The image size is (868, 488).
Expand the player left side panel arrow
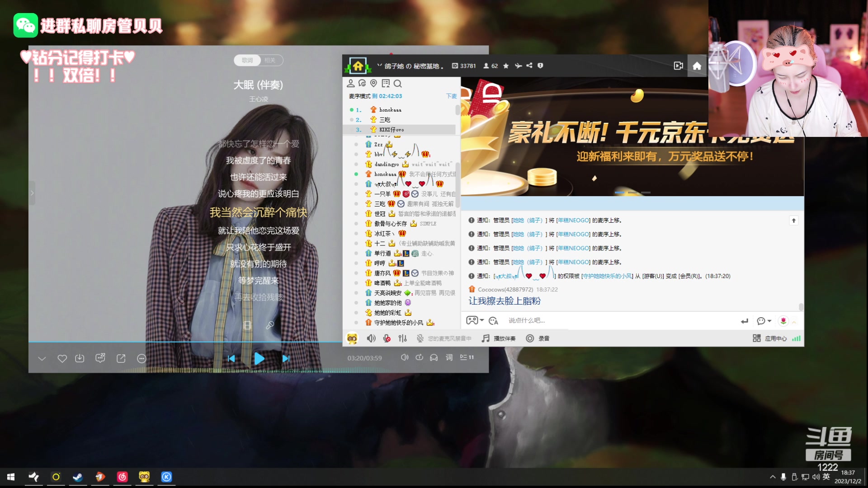32,193
